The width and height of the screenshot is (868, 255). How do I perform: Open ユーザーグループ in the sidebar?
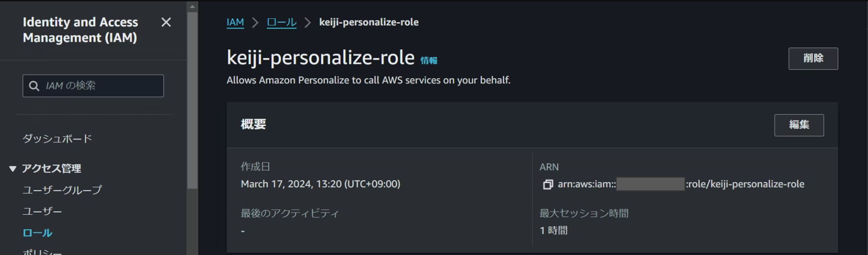[62, 190]
